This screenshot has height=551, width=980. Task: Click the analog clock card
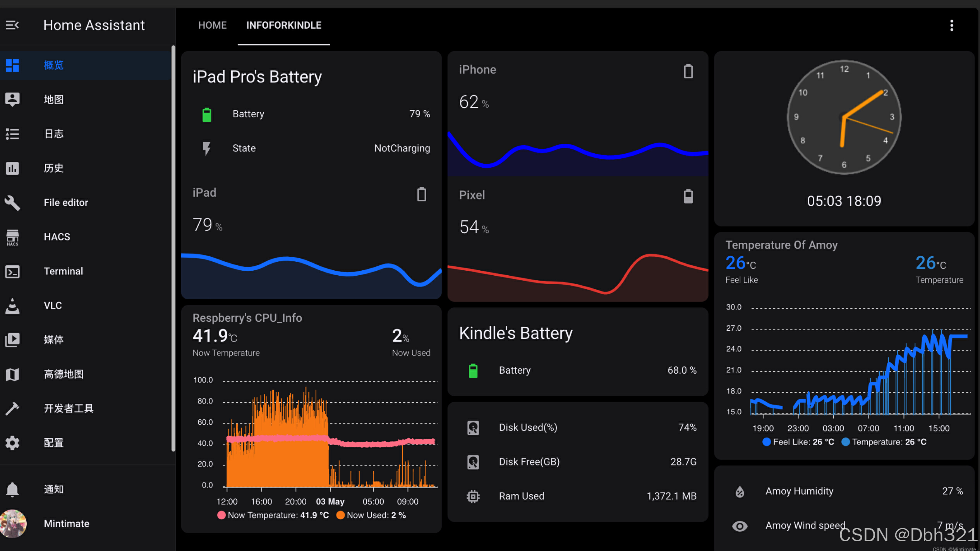click(x=844, y=117)
